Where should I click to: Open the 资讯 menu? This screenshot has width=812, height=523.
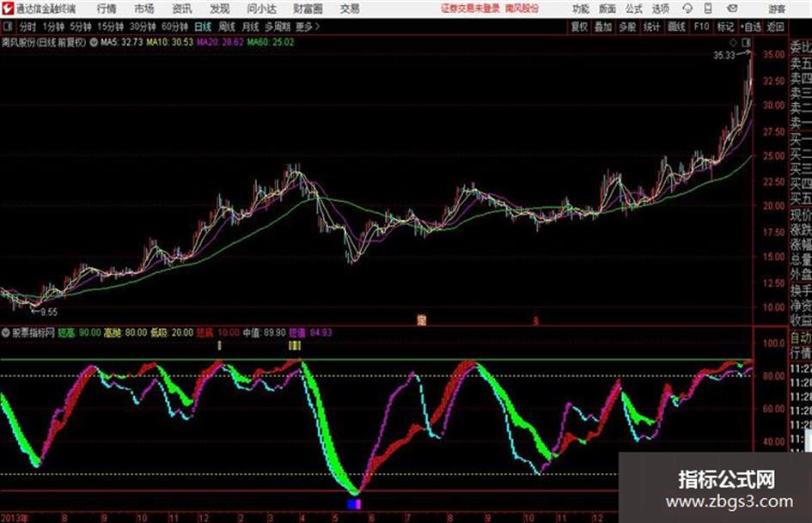click(182, 9)
